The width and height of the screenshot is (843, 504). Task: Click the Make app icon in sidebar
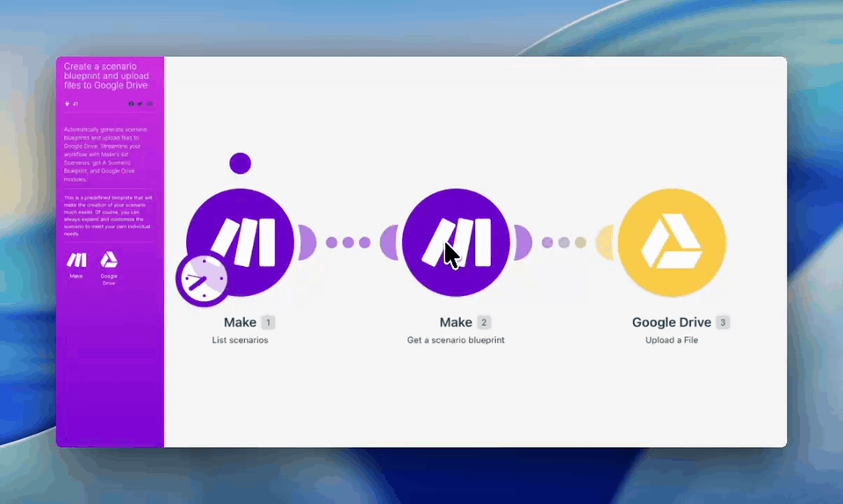[x=76, y=260]
